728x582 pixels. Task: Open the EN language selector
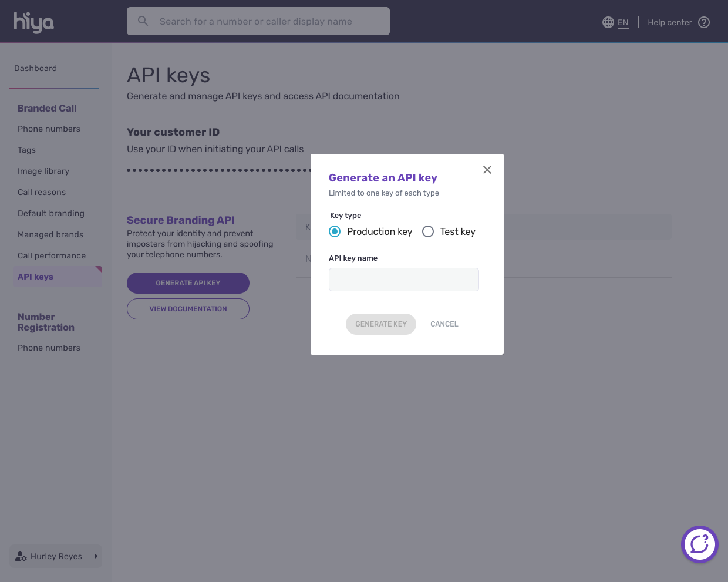pyautogui.click(x=623, y=22)
